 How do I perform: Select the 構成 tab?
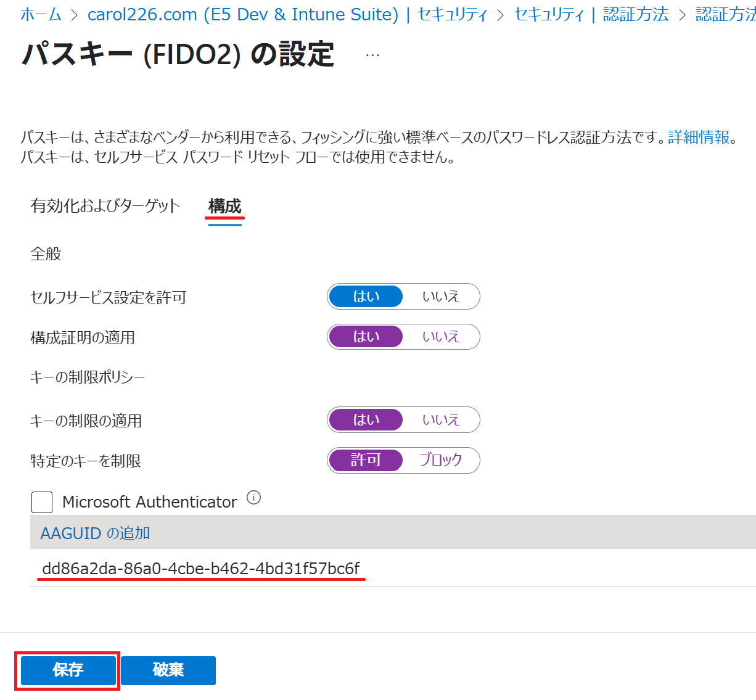click(x=224, y=207)
